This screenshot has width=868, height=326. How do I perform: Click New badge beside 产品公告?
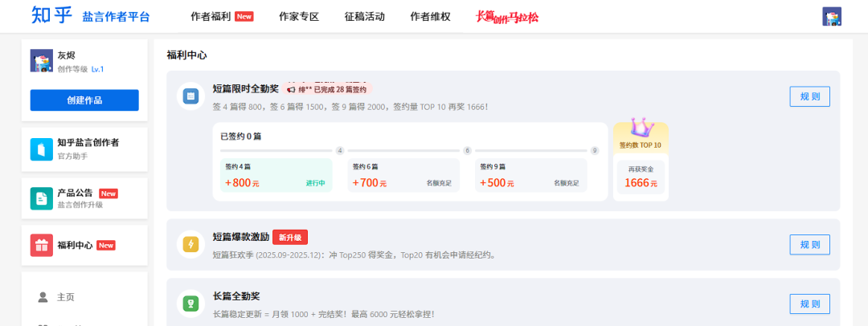pos(108,194)
